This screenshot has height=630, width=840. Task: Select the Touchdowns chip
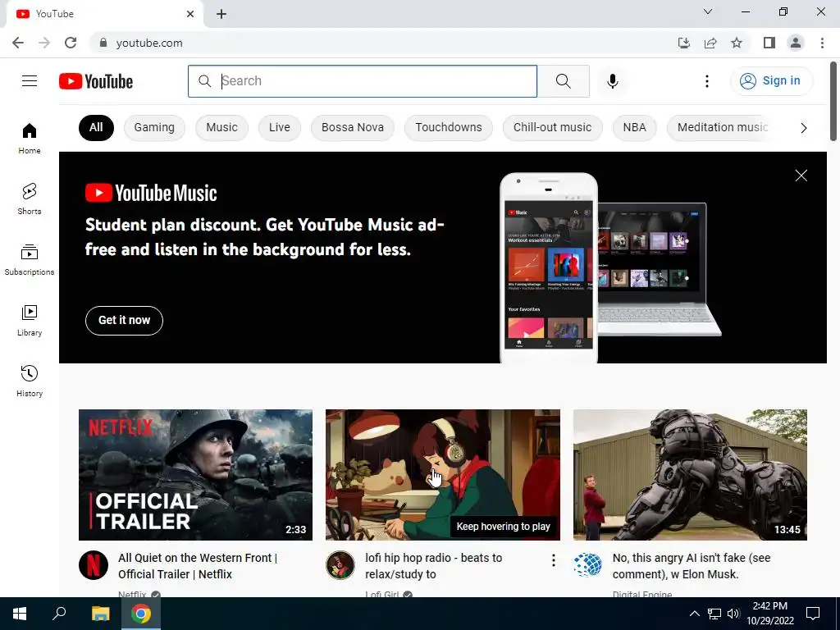(449, 127)
